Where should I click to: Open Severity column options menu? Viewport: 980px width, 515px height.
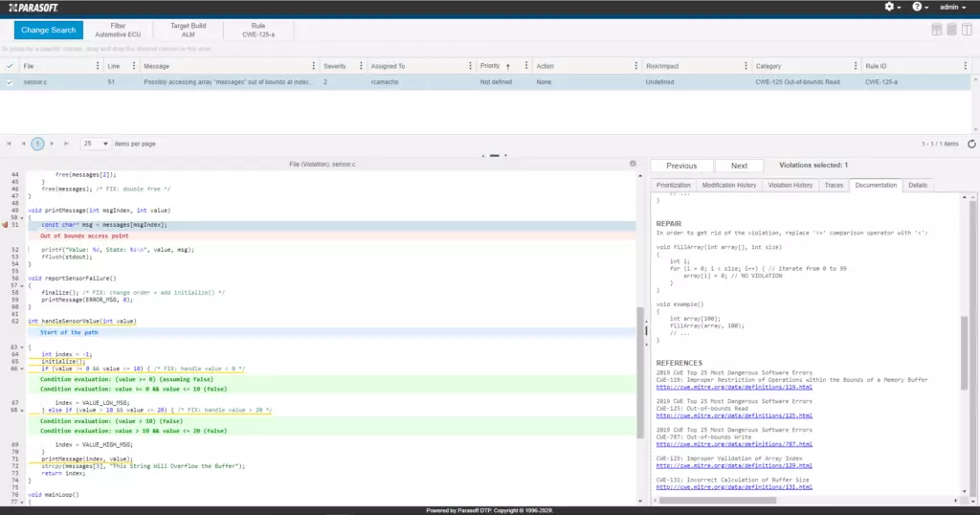(x=361, y=66)
